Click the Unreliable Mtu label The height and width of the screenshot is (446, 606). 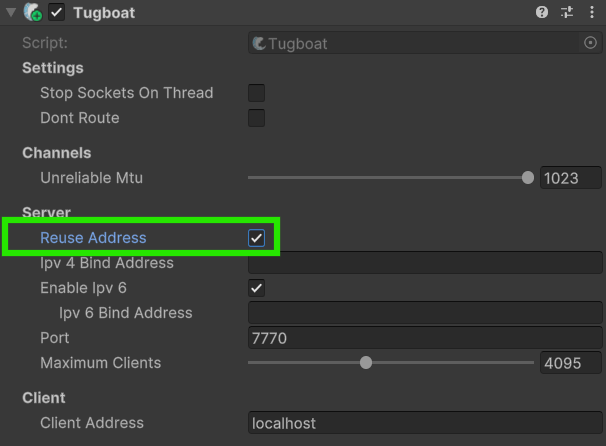point(92,178)
